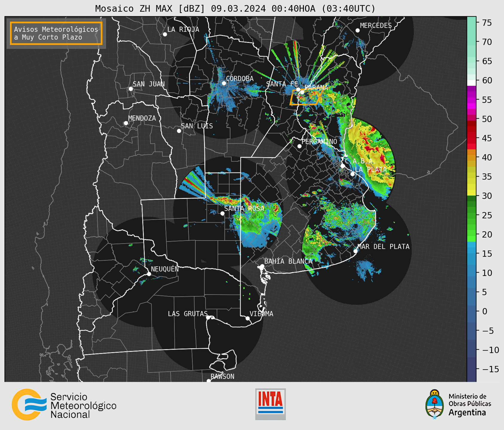Screen dimensions: 504x430
Task: Click the MAR DEL PLATA label
Action: click(384, 246)
